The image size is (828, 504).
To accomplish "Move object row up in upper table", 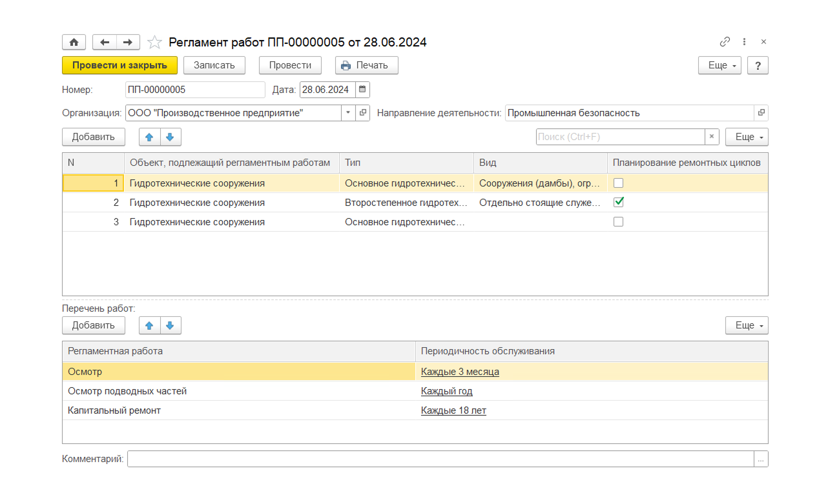I will coord(150,137).
